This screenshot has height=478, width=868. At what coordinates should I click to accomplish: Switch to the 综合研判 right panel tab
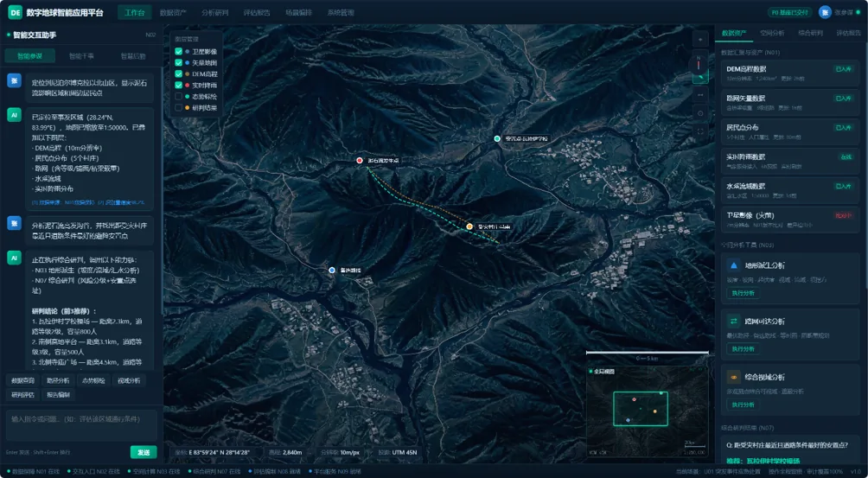click(x=810, y=33)
